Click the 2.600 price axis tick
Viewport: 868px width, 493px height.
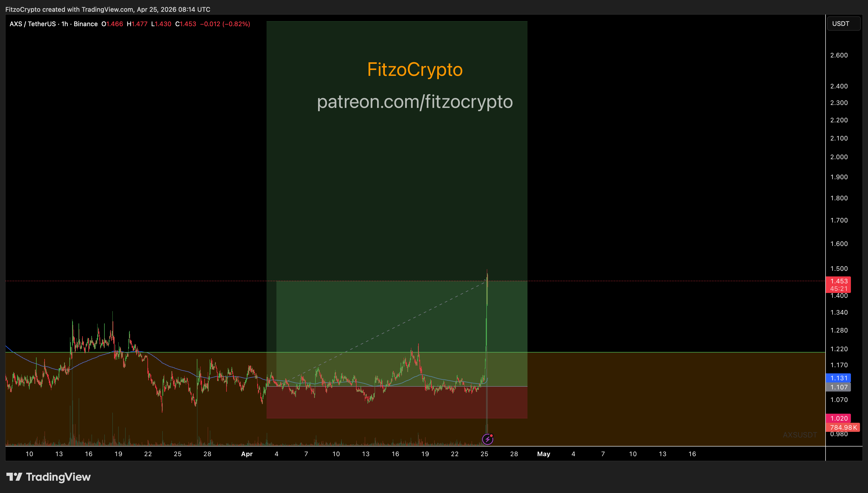(x=839, y=55)
